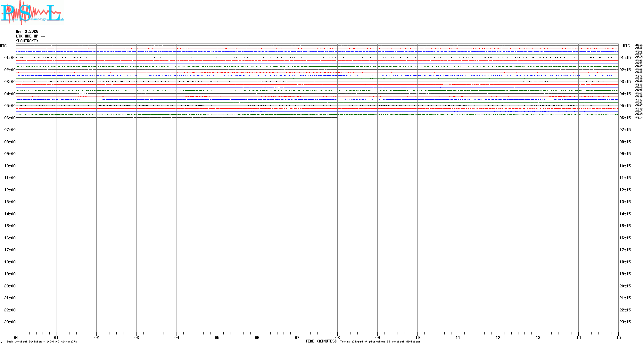The width and height of the screenshot is (644, 346).
Task: Click the 20:15 time label
Action: [625, 286]
